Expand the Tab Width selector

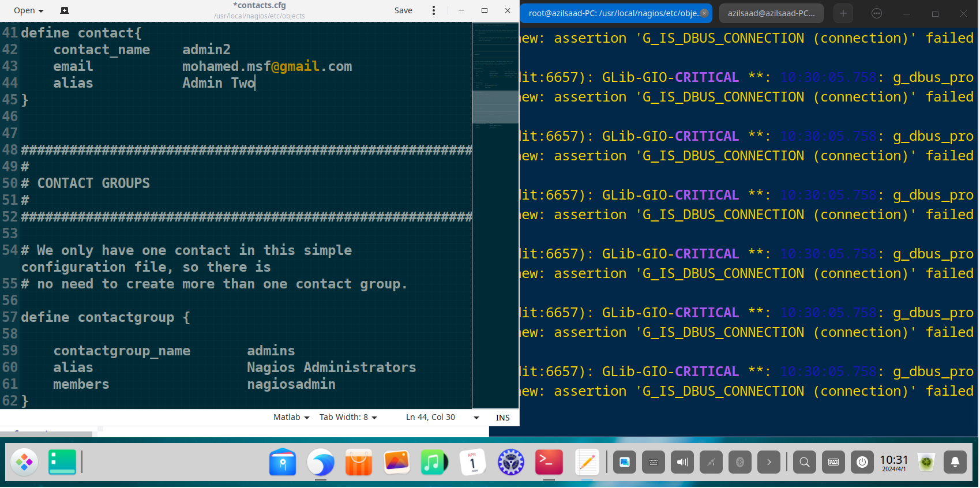(x=348, y=417)
